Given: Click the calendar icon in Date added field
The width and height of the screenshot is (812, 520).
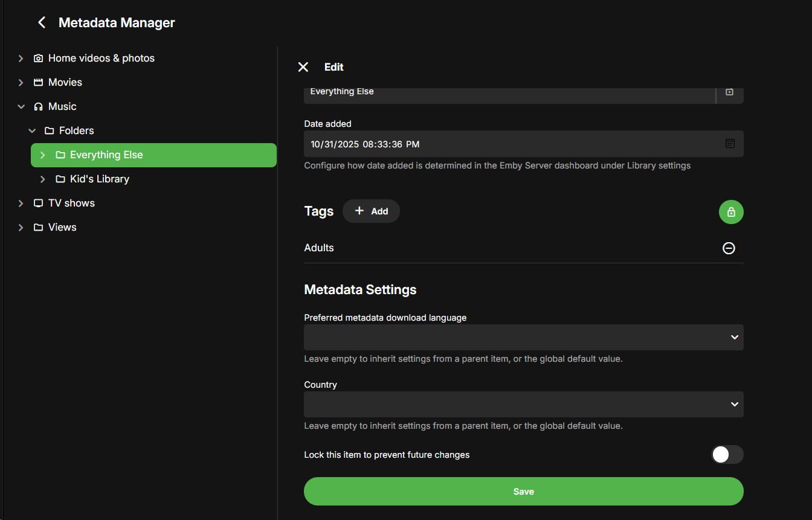Looking at the screenshot, I should pos(730,144).
